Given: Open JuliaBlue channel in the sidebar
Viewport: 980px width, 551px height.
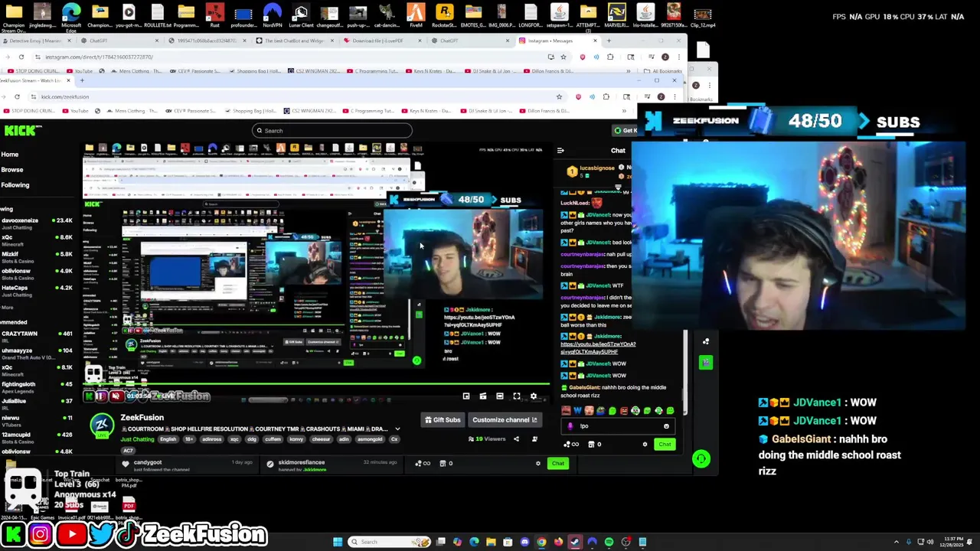Looking at the screenshot, I should click(37, 404).
